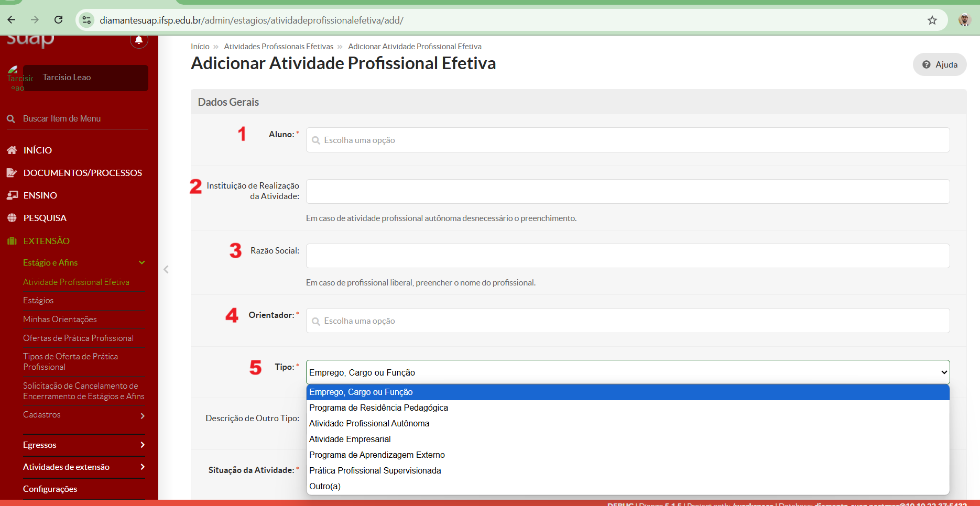
Task: Open the browser profile avatar
Action: (x=964, y=20)
